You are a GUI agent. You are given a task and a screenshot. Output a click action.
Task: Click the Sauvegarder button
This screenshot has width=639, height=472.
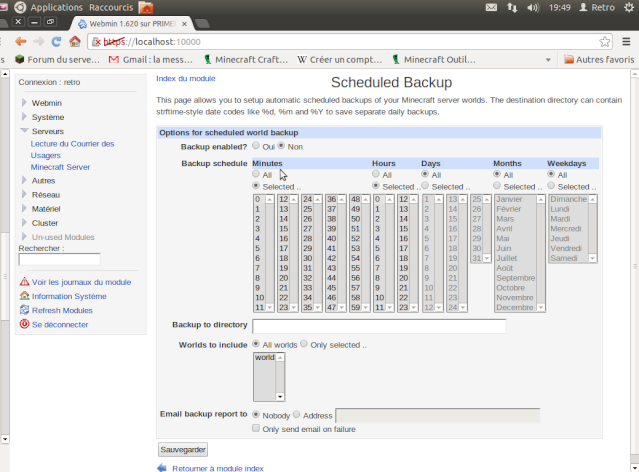(x=183, y=449)
